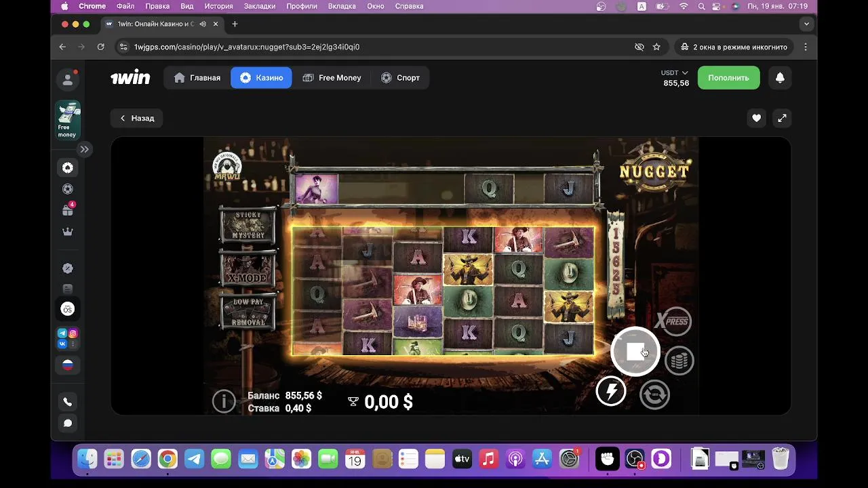This screenshot has height=488, width=868.
Task: Open the verified badge sidebar icon
Action: tap(68, 268)
